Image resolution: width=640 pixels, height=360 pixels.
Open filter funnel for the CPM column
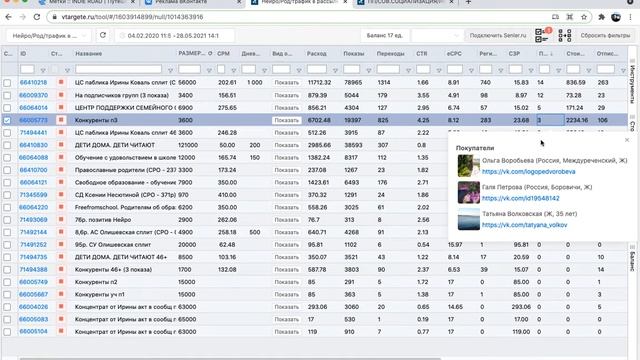[233, 70]
